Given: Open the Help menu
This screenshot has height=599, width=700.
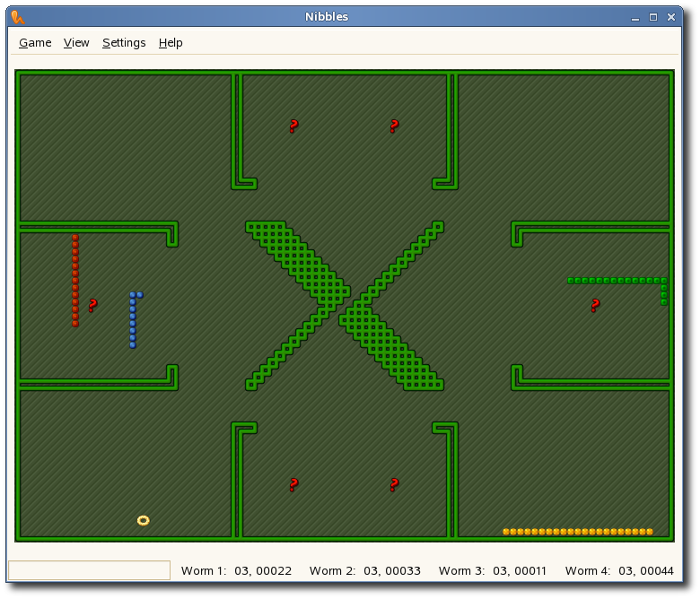Looking at the screenshot, I should pos(171,43).
